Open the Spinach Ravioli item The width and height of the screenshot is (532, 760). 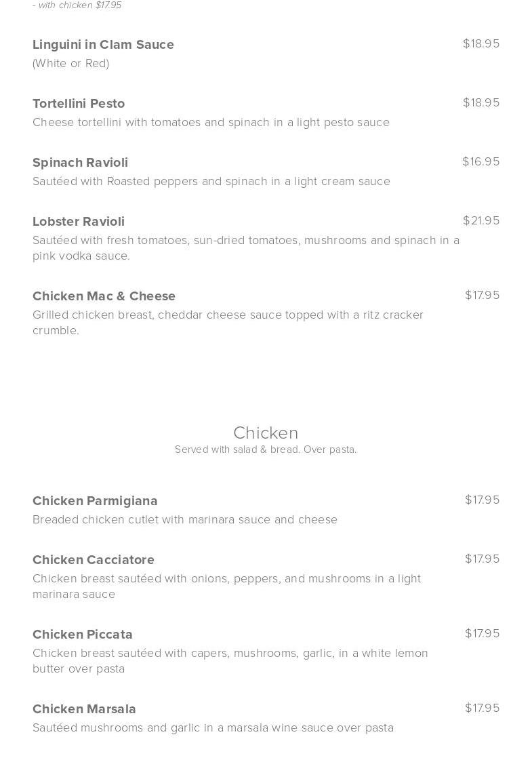point(80,163)
